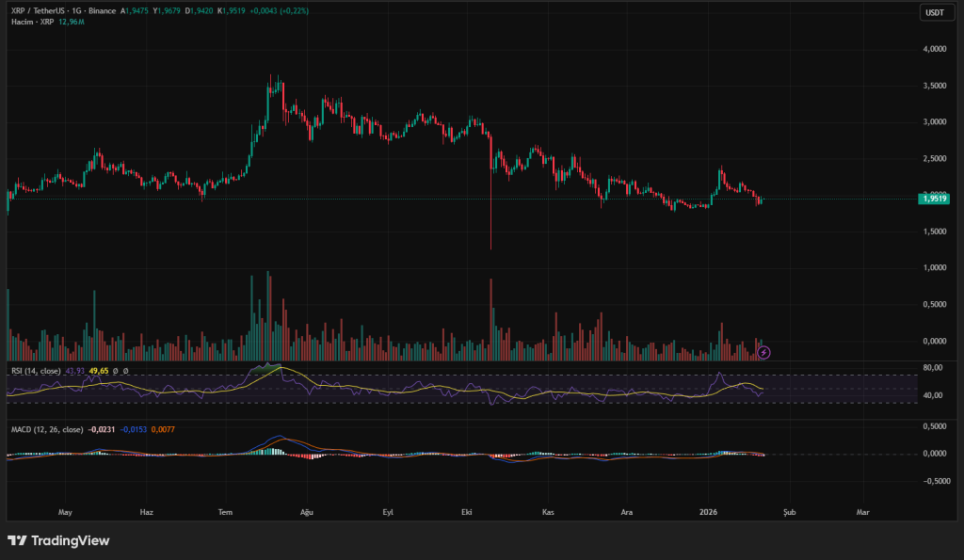Click the 80,00 level on RSI scale

coord(933,368)
